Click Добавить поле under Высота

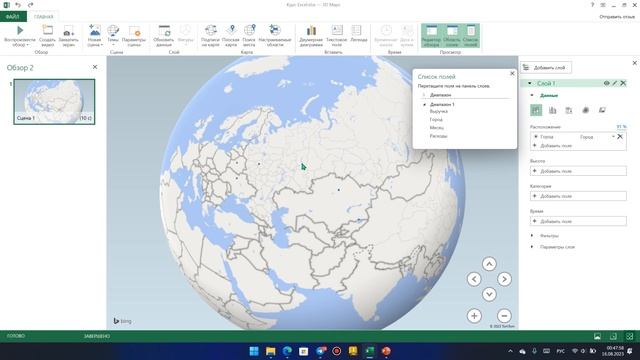(x=578, y=171)
